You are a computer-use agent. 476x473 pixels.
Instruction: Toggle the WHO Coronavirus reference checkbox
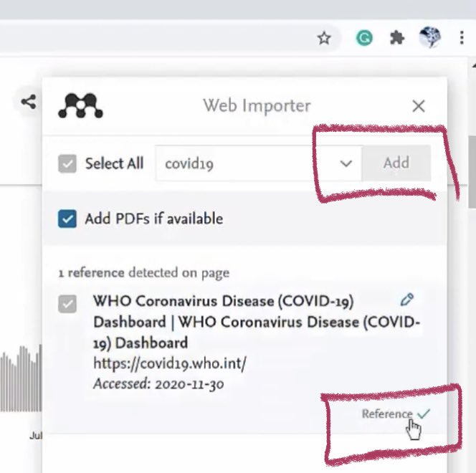coord(67,303)
